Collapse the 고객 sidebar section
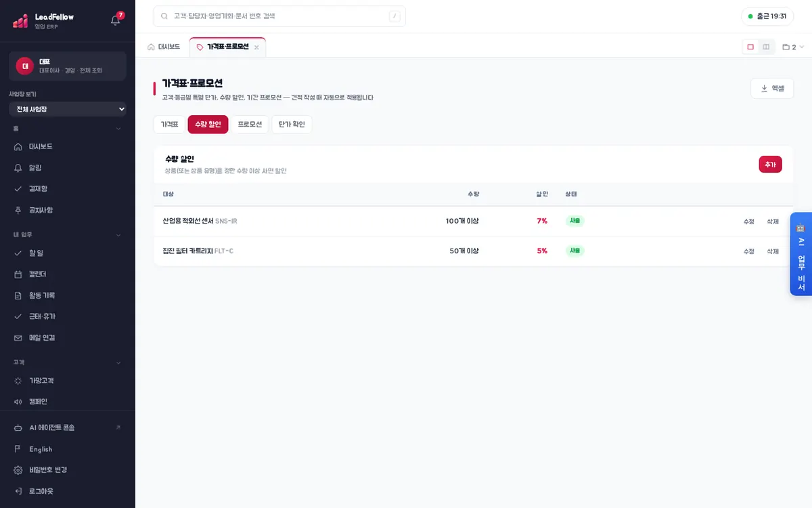Image resolution: width=812 pixels, height=508 pixels. pos(68,362)
